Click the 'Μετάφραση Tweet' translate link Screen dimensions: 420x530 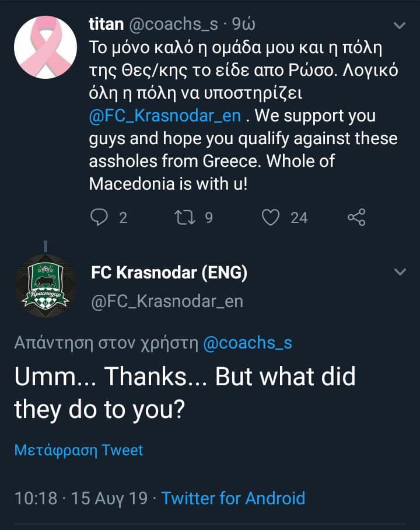tap(79, 450)
